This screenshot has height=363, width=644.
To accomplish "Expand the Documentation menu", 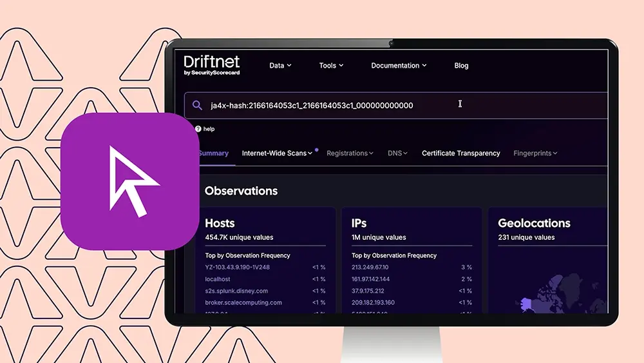I will 399,65.
